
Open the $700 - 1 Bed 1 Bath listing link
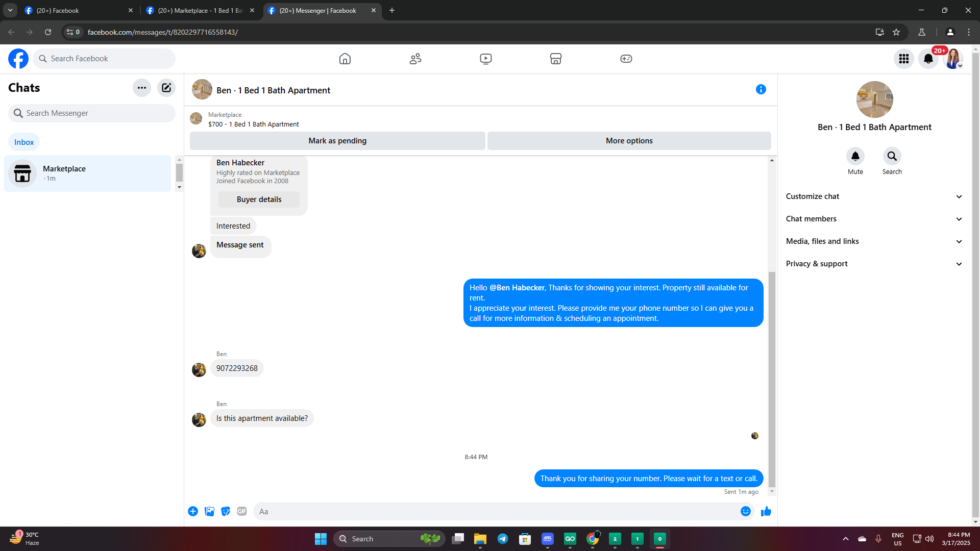(x=254, y=124)
